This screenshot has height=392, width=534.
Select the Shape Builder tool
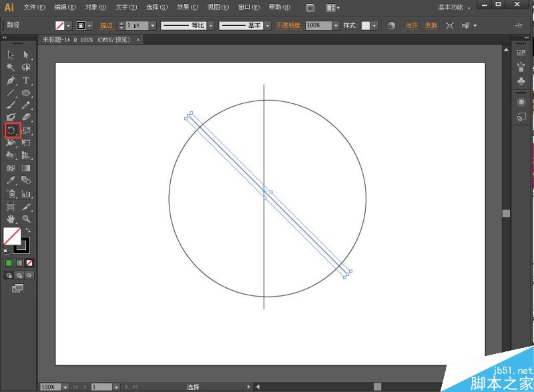click(11, 155)
